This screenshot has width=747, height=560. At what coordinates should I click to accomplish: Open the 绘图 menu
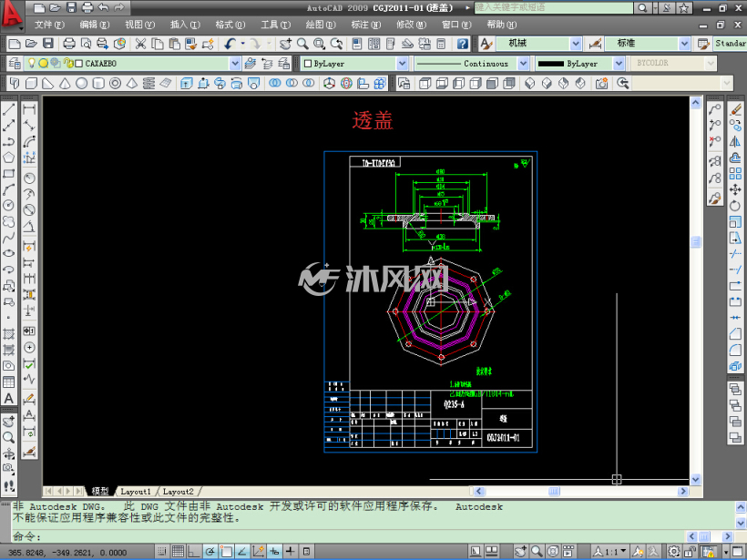click(x=321, y=25)
